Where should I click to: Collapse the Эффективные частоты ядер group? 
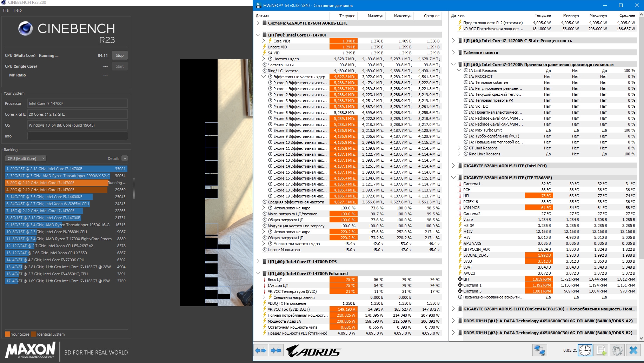click(x=264, y=77)
